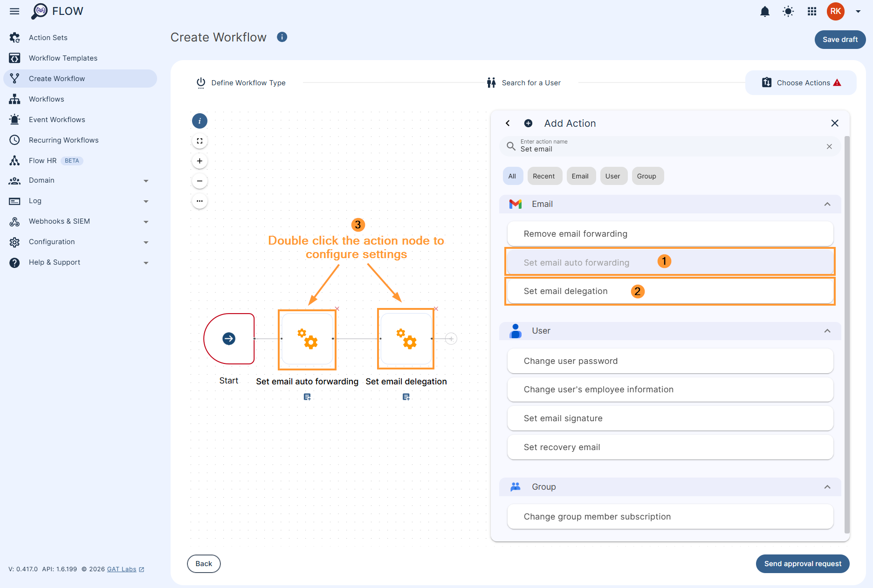Open Workflow Templates from the sidebar
This screenshot has width=873, height=588.
pos(63,58)
